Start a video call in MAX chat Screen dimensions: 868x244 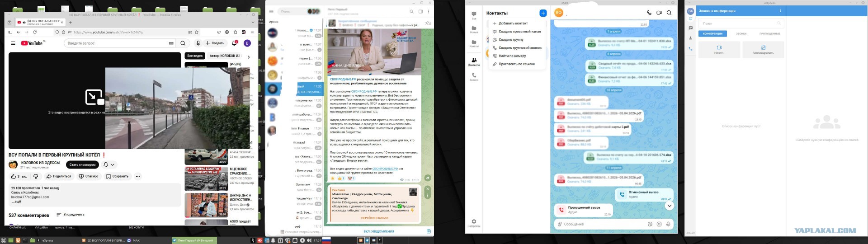[659, 13]
